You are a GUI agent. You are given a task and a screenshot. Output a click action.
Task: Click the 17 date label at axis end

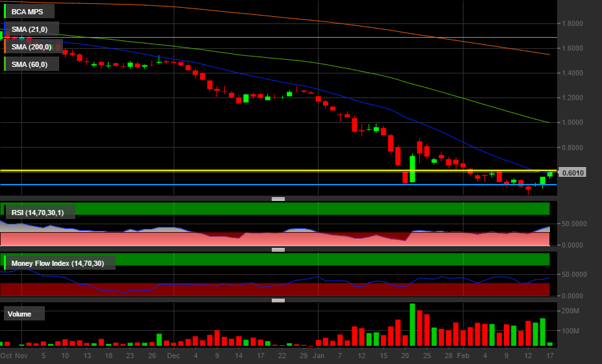tap(550, 356)
